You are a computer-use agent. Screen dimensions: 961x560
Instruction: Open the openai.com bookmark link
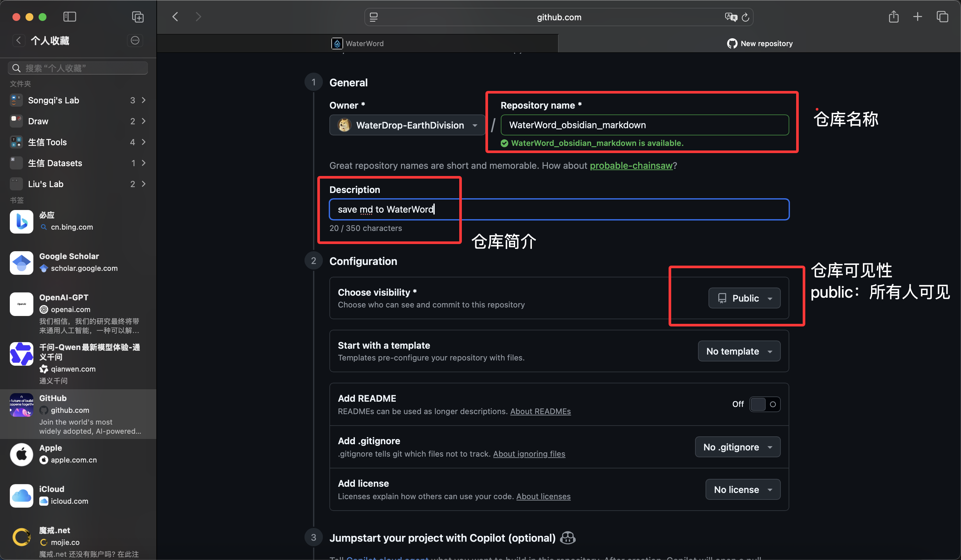[x=71, y=309]
